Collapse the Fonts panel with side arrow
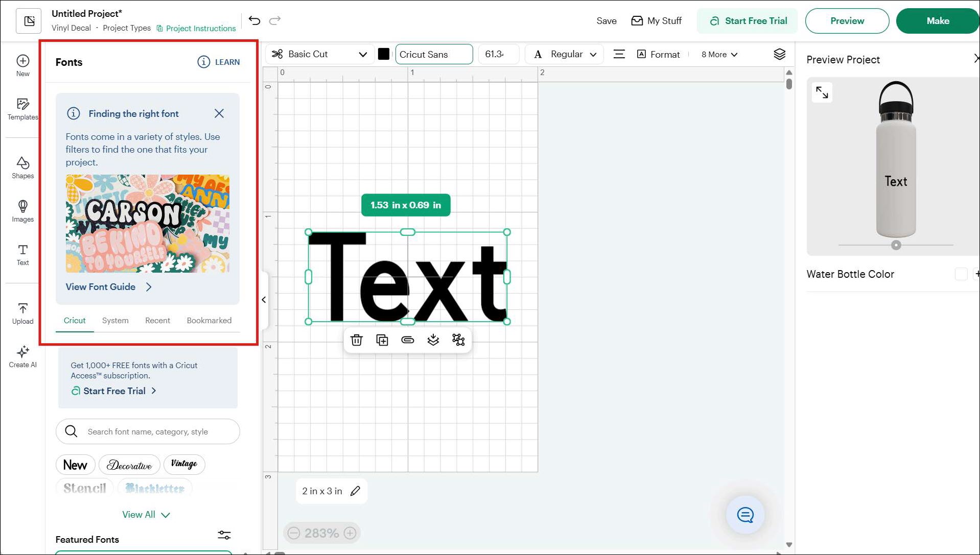Viewport: 980px width, 555px height. (x=264, y=300)
